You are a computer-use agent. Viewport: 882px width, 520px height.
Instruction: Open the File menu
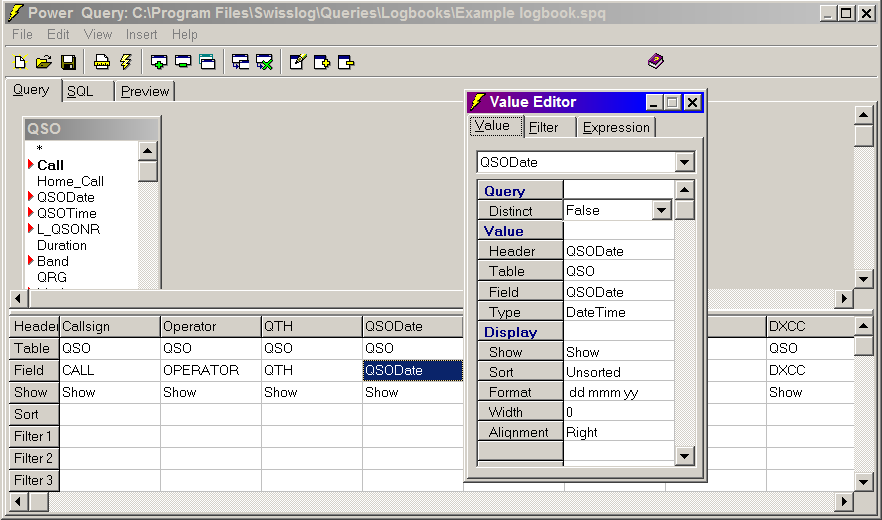click(x=22, y=35)
